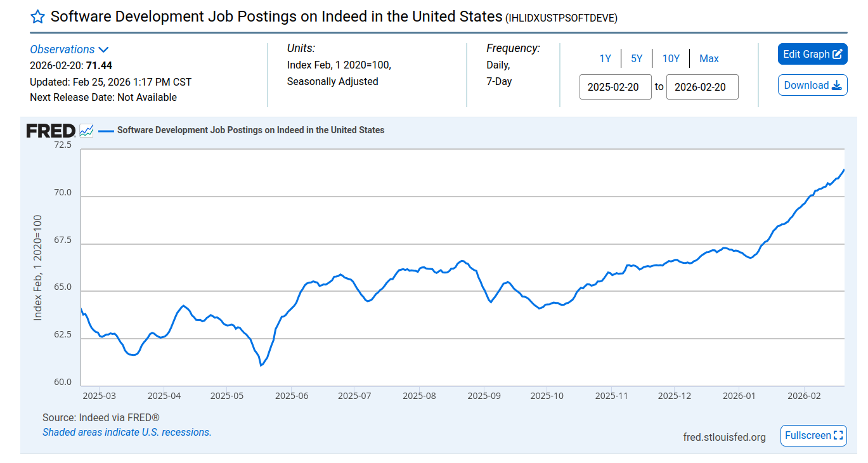Click the chevron next to Observations
Screen dimensions: 868x463
[103, 49]
